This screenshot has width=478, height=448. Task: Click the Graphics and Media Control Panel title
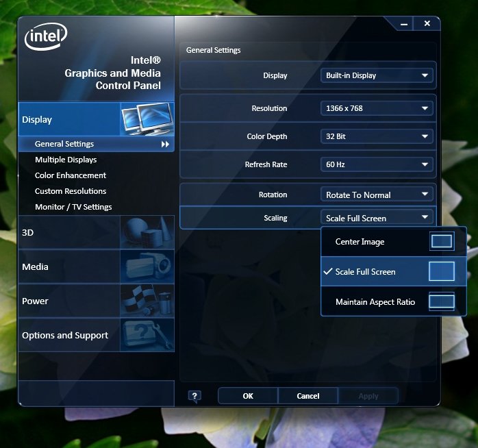[113, 73]
